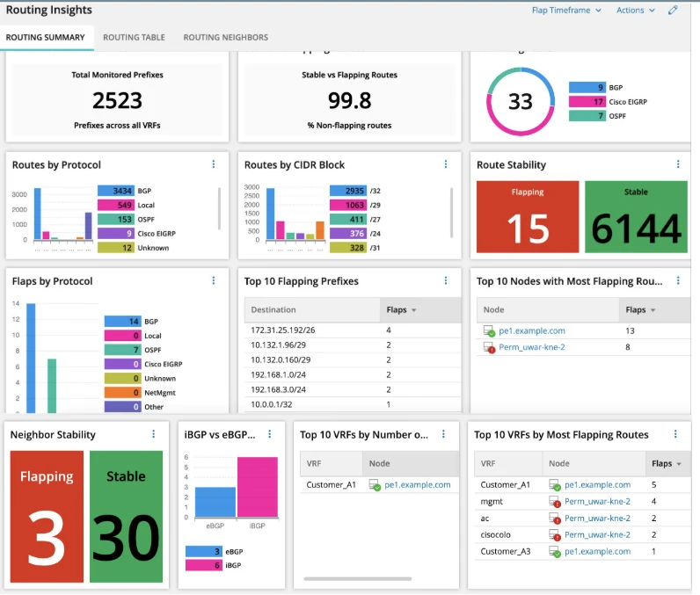
Task: Open pe1.example.com in Top 10 Nodes table
Action: point(532,331)
